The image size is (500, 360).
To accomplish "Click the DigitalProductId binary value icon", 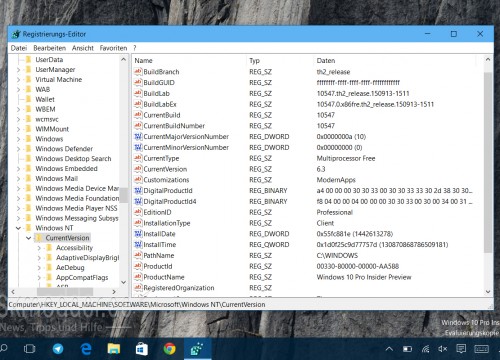I will [x=138, y=190].
